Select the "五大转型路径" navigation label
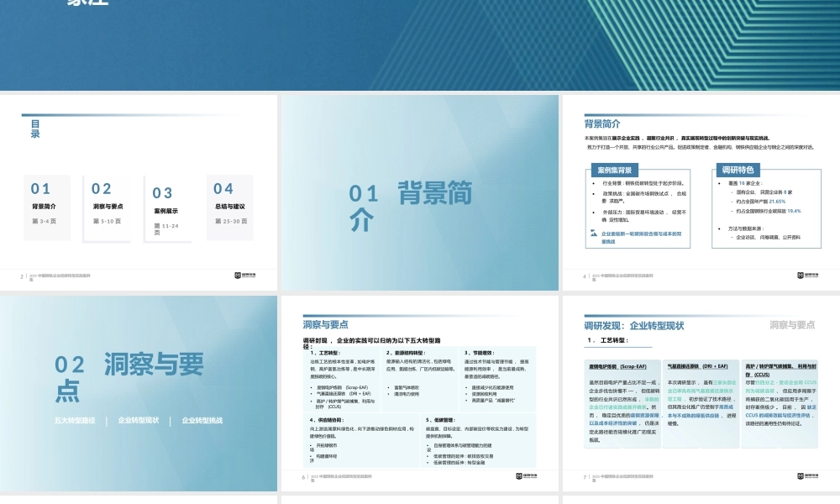The width and height of the screenshot is (840, 504). tap(76, 420)
